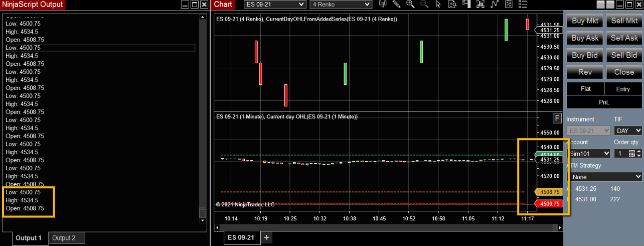This screenshot has width=644, height=246.
Task: Click the ask size 140 value
Action: click(615, 189)
